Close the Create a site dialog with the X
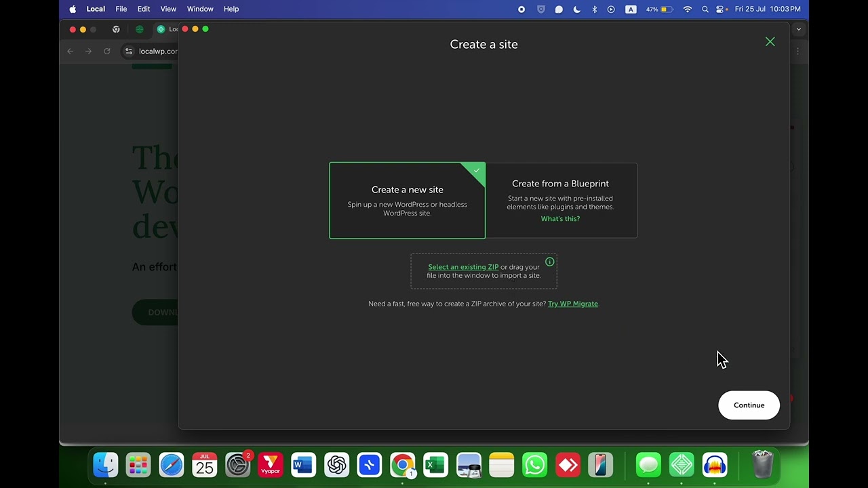The width and height of the screenshot is (868, 488). point(770,42)
